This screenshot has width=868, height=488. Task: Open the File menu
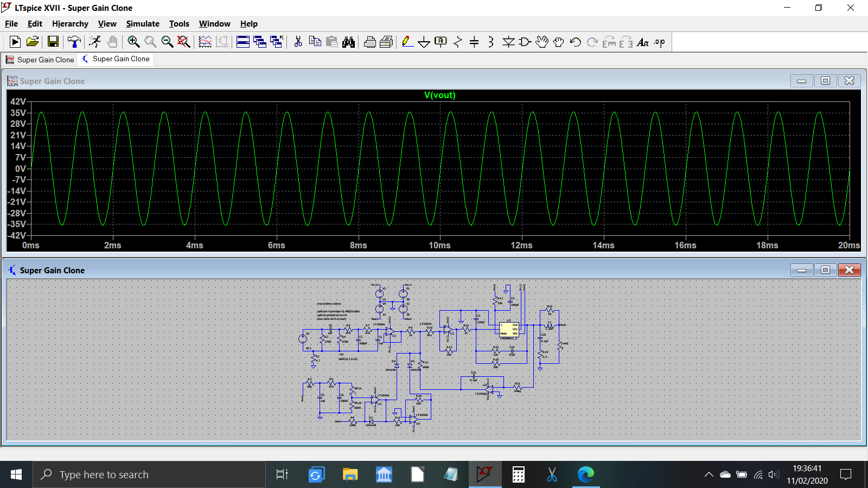point(11,23)
